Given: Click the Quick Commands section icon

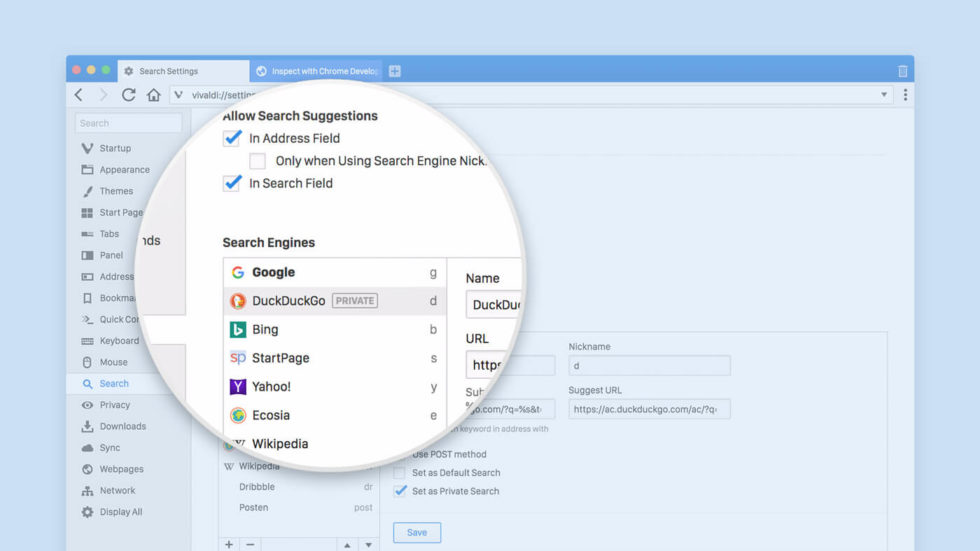Looking at the screenshot, I should [87, 319].
